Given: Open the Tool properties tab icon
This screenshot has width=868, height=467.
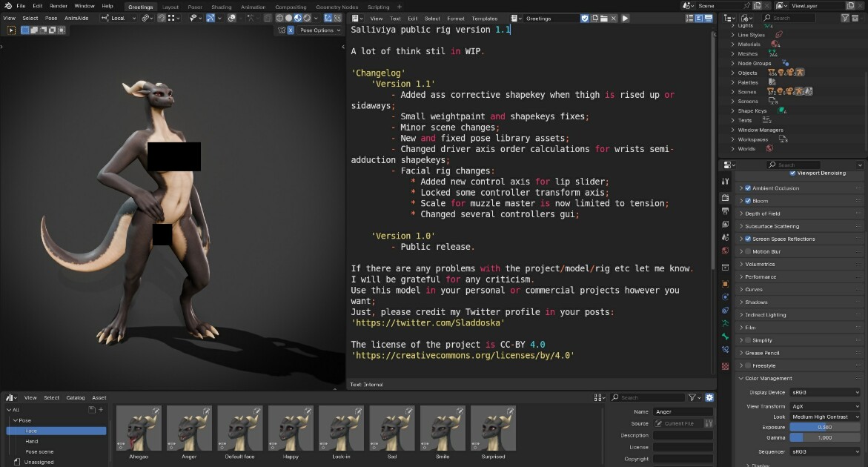Looking at the screenshot, I should [x=725, y=182].
